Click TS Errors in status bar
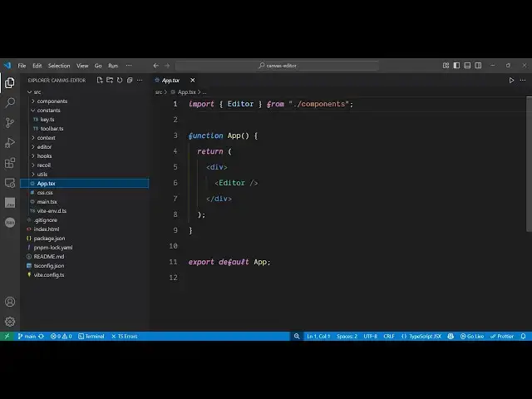Viewport: 532px width, 399px height. [124, 336]
